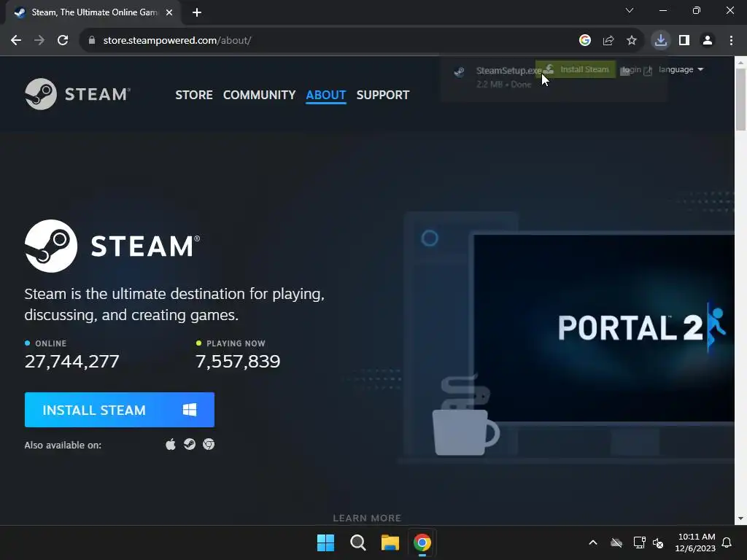Bookmark this page with the star
747x560 pixels.
click(x=632, y=41)
